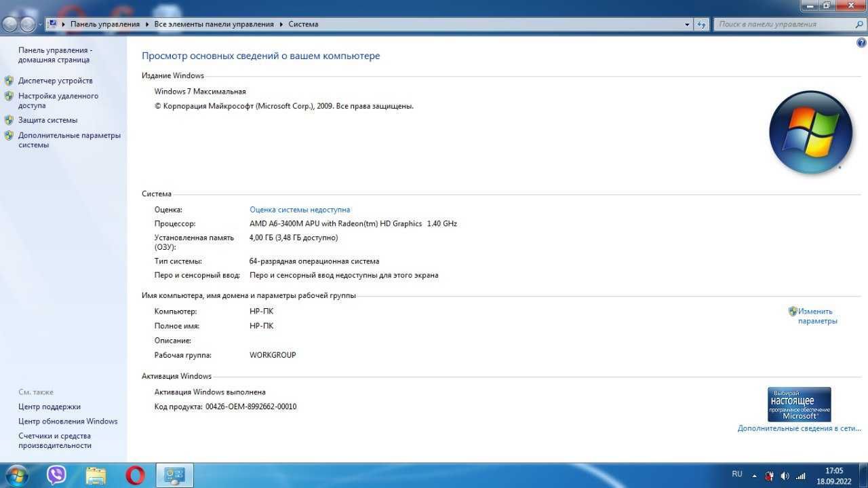868x488 pixels.
Task: Open the volume speaker tray icon
Action: [785, 476]
